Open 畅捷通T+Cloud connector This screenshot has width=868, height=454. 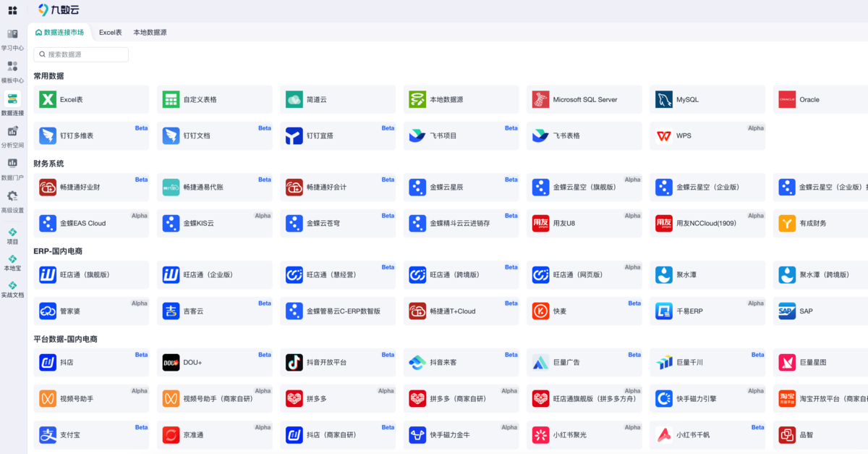tap(461, 311)
